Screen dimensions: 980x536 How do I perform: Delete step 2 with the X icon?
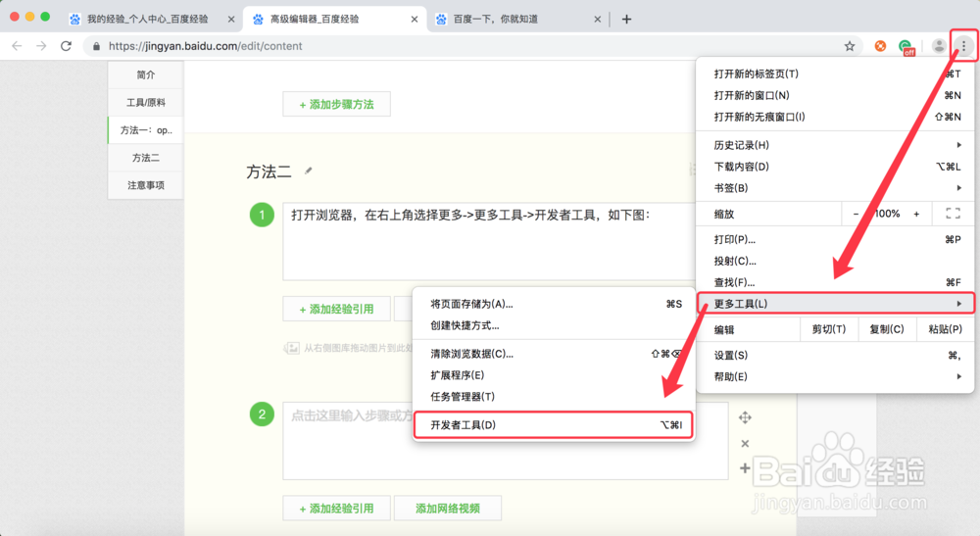coord(745,444)
